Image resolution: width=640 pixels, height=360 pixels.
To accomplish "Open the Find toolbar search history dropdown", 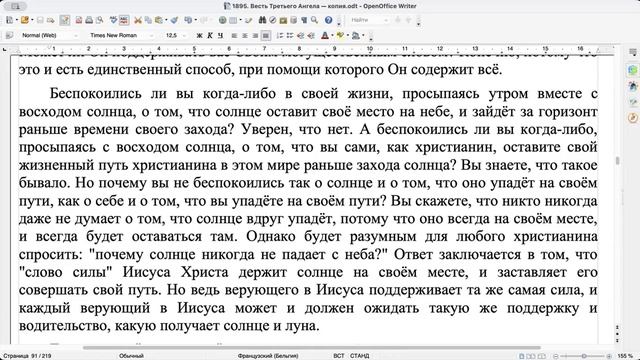I will 387,20.
